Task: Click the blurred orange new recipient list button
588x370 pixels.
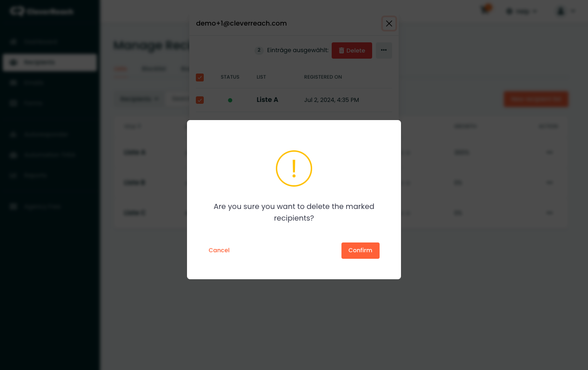Action: point(536,99)
